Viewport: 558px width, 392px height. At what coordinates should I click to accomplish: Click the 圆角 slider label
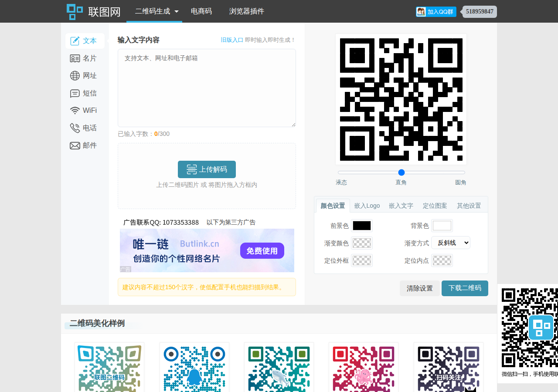461,182
